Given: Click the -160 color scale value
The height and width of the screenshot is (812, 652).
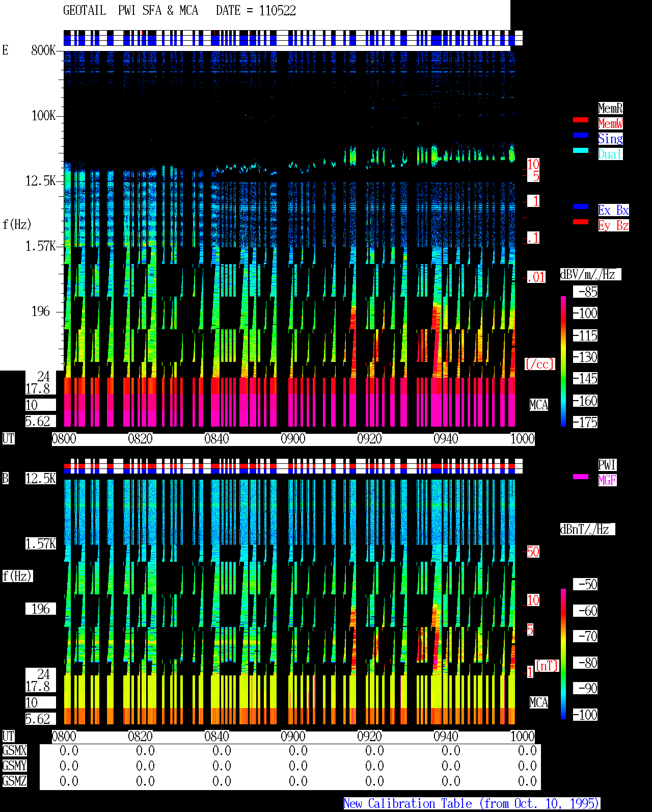Looking at the screenshot, I should [x=585, y=401].
